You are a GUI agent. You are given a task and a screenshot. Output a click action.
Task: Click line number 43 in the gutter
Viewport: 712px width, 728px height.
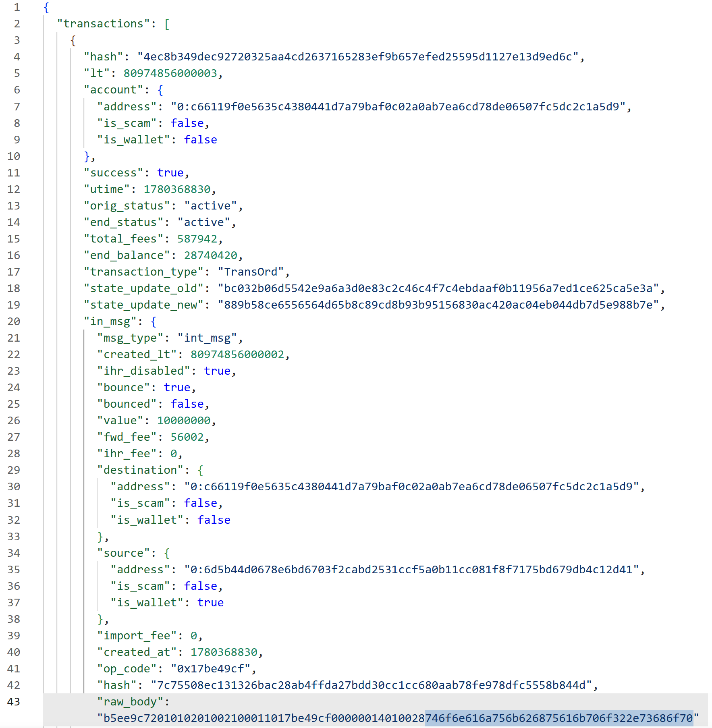click(14, 702)
